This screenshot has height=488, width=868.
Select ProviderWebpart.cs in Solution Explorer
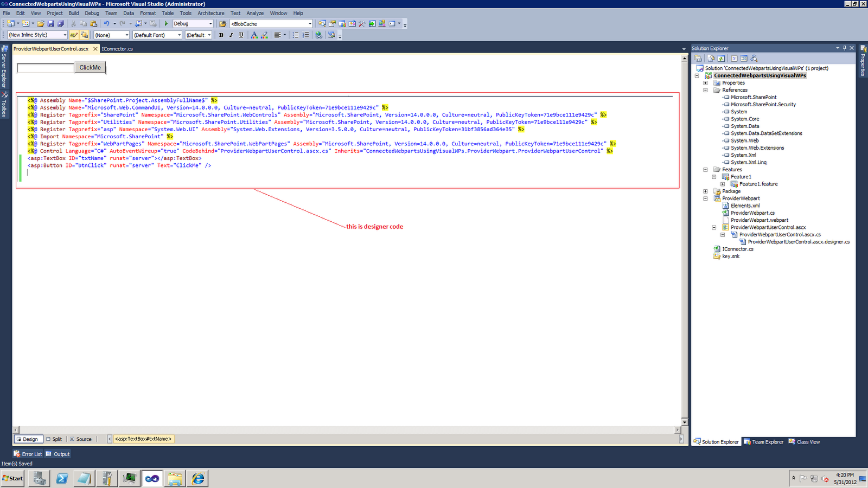pos(752,213)
